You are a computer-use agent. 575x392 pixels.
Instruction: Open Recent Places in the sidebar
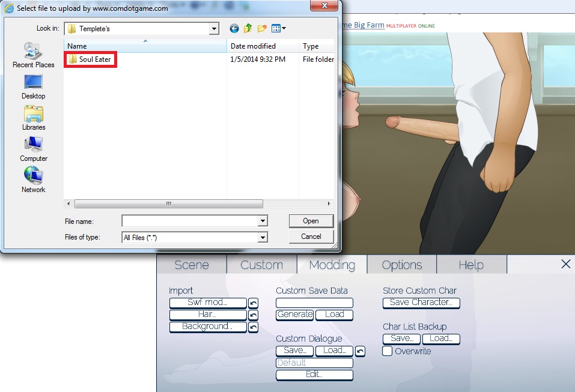click(33, 55)
